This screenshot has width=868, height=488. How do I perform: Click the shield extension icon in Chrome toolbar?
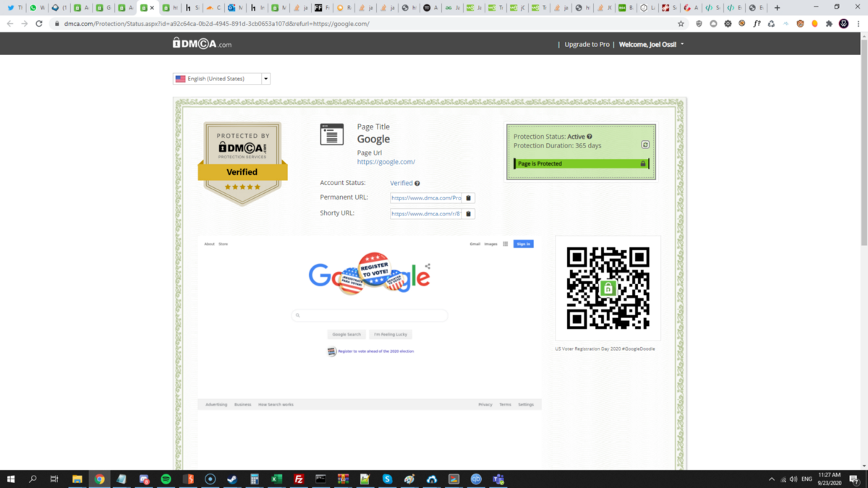[x=699, y=24]
